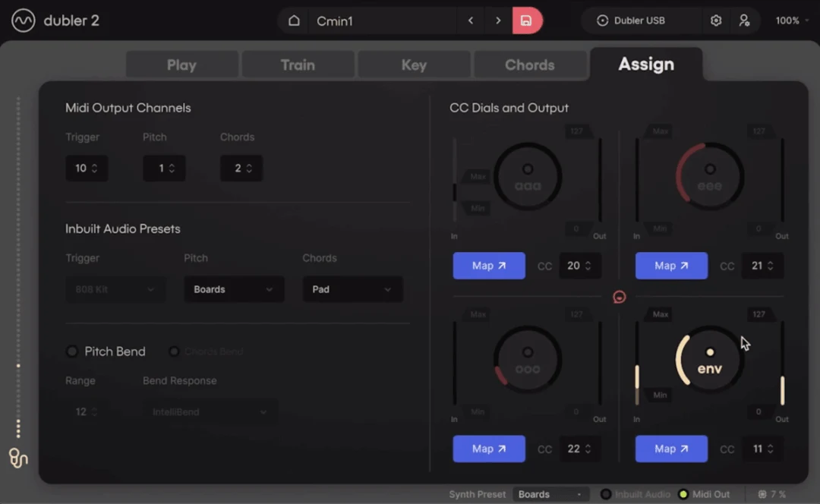The height and width of the screenshot is (504, 820).
Task: Click the headphone/hook icon in left sidebar
Action: [x=17, y=458]
